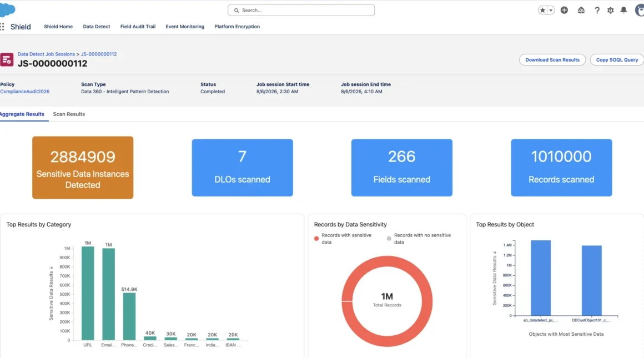
Task: Click the JS-0000000112 breadcrumb link
Action: (x=99, y=54)
